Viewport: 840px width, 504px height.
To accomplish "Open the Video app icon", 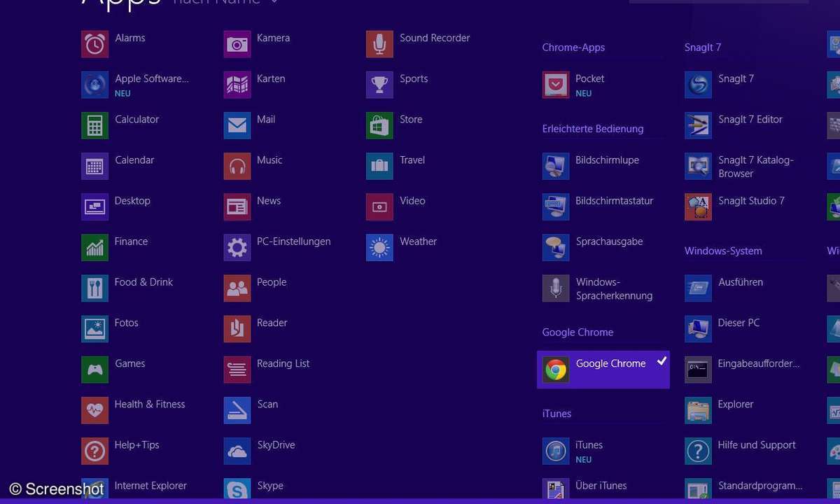I will (x=379, y=206).
